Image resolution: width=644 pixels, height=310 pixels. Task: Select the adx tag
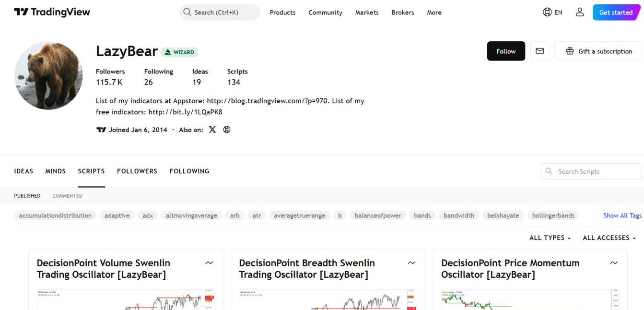[148, 215]
